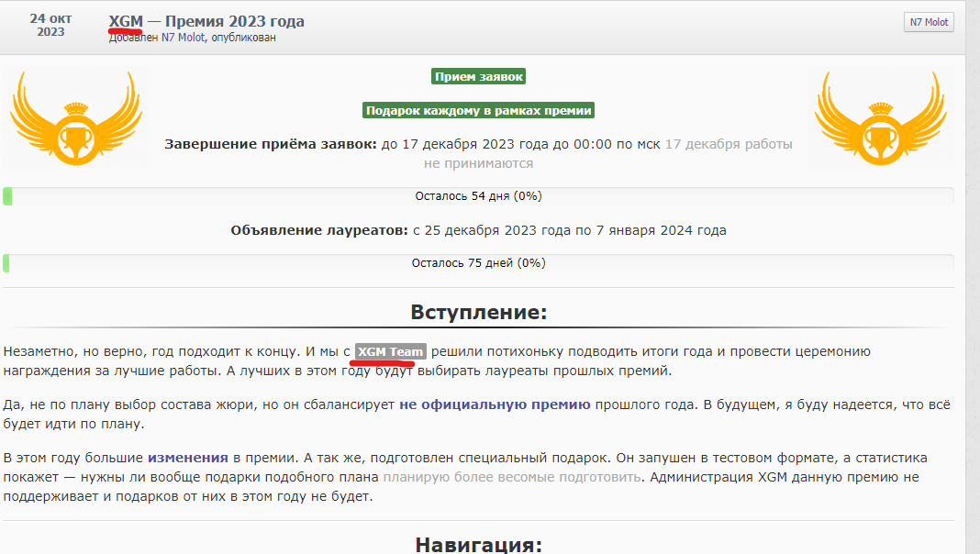
Task: Click the 'Прием заявок' green badge
Action: click(478, 77)
